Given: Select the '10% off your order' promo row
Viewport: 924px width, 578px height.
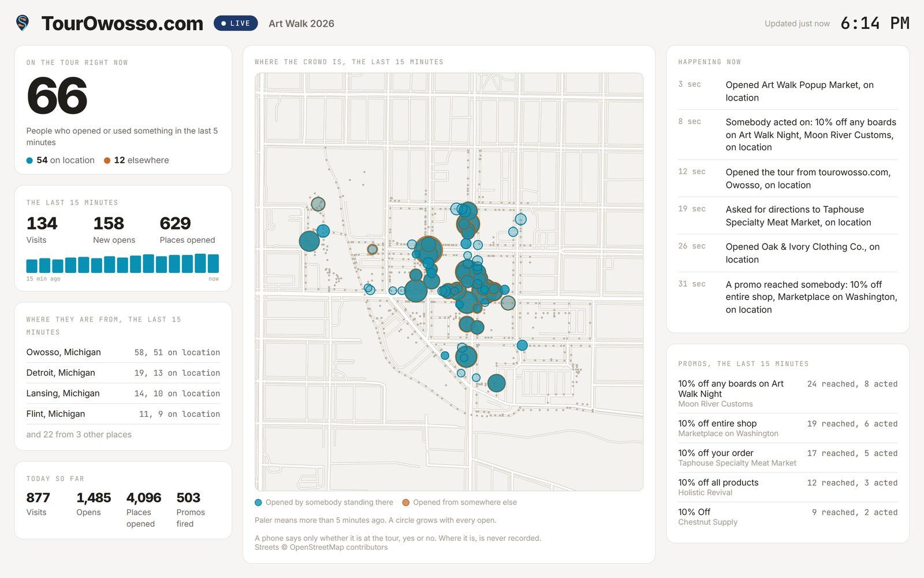Looking at the screenshot, I should click(x=788, y=458).
